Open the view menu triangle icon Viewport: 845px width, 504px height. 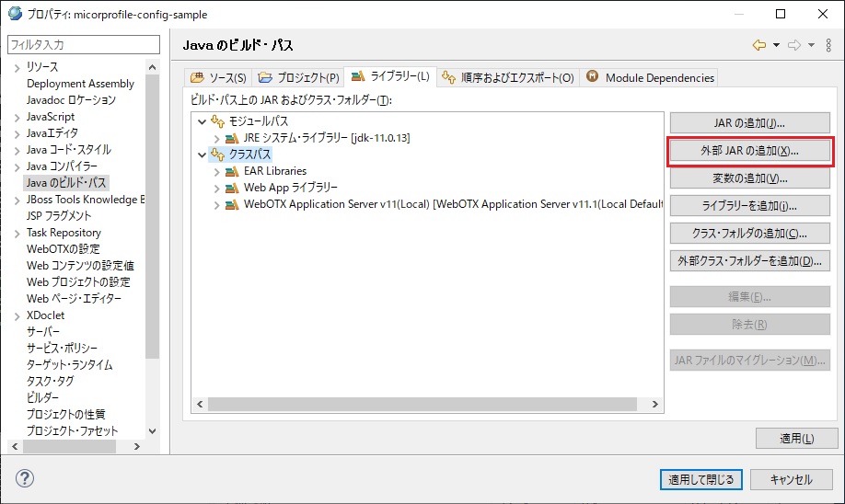pos(828,45)
